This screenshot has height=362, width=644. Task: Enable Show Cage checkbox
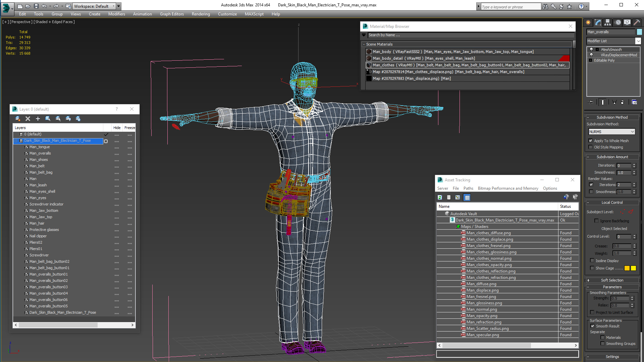coord(592,268)
